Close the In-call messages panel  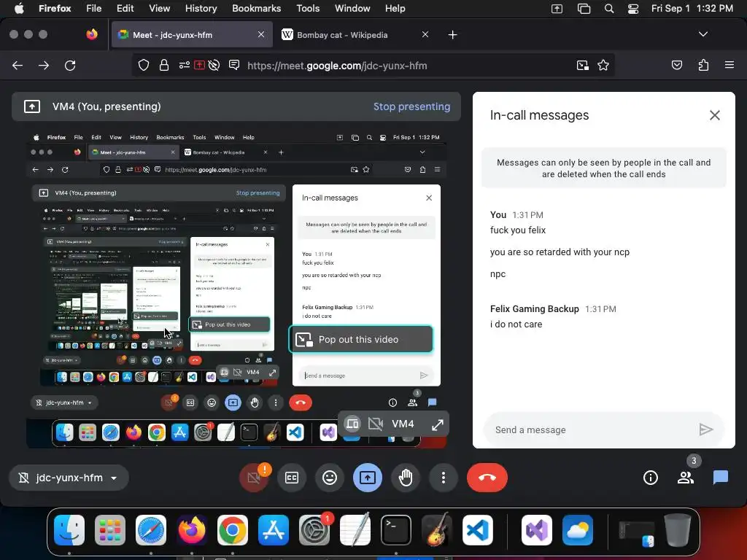[715, 115]
